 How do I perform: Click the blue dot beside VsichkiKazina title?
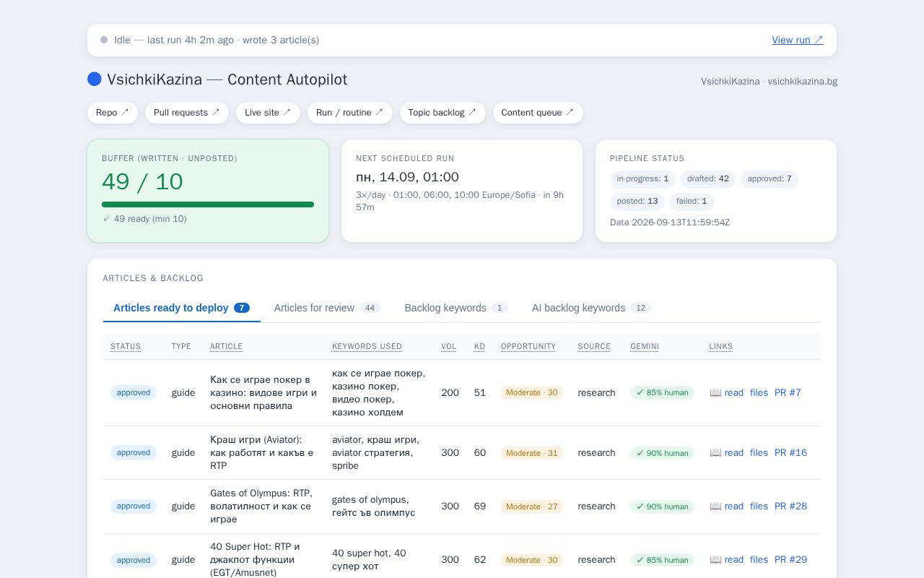(x=95, y=79)
